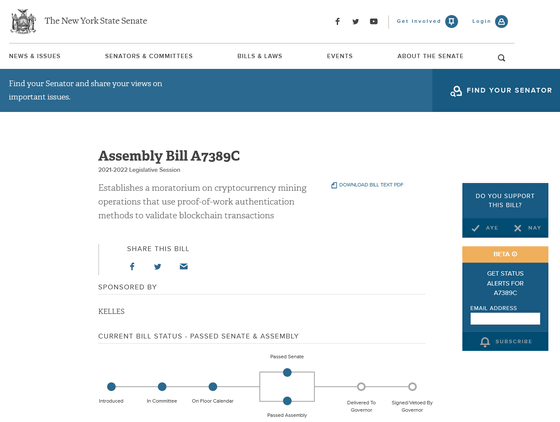This screenshot has width=560, height=422.
Task: Click the BETA info icon
Action: click(515, 254)
